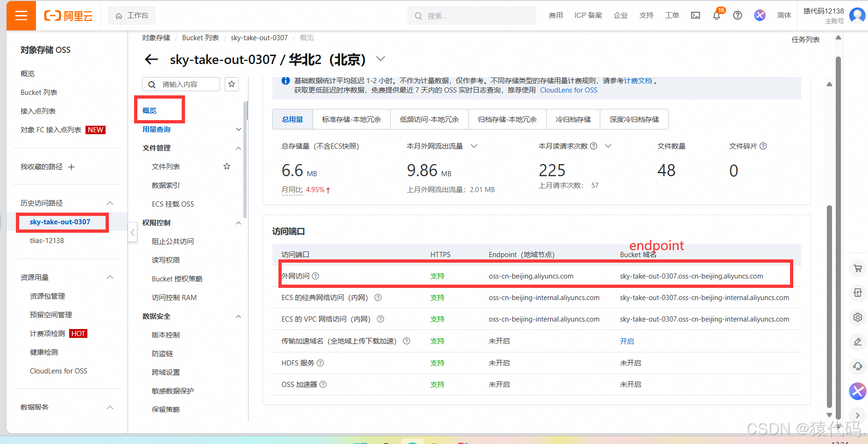Collapse the 数据安全 section

click(x=238, y=316)
